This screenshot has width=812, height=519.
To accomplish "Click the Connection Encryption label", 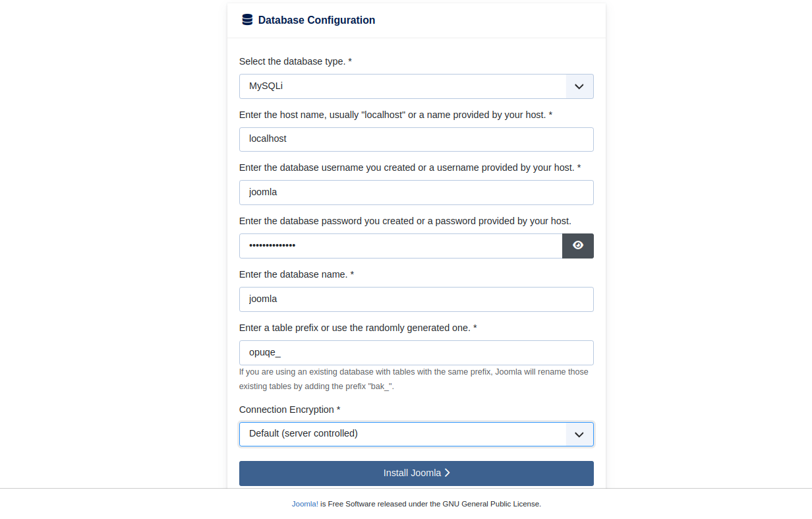I will (x=289, y=410).
